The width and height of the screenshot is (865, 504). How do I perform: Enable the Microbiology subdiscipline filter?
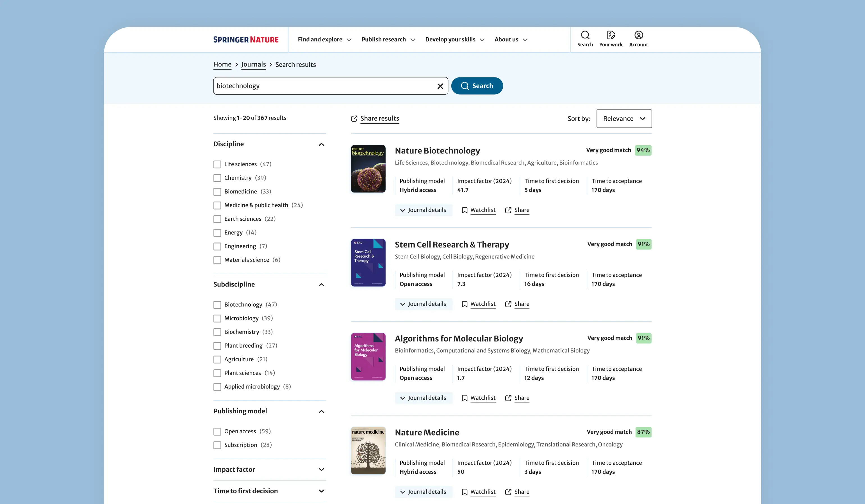[x=217, y=319]
